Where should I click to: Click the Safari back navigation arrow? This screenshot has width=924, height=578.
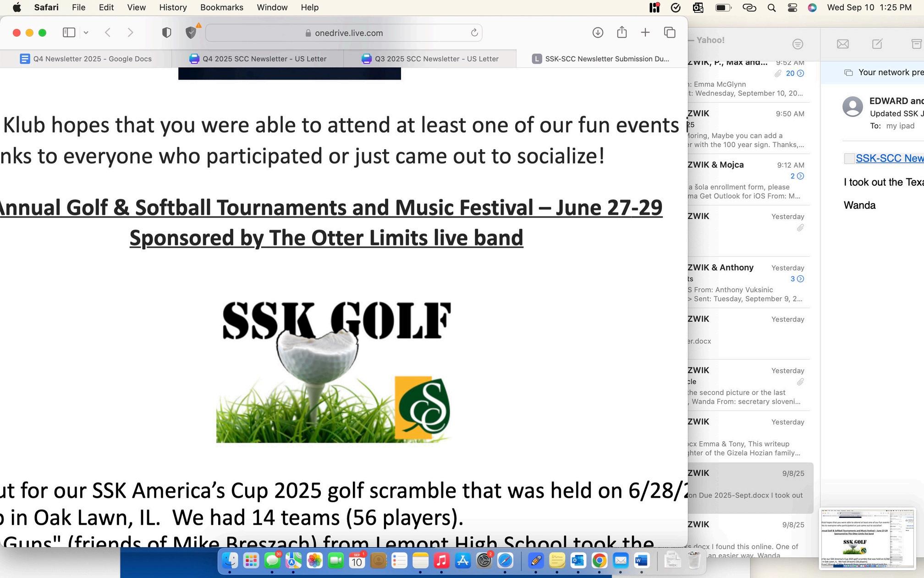click(x=108, y=33)
